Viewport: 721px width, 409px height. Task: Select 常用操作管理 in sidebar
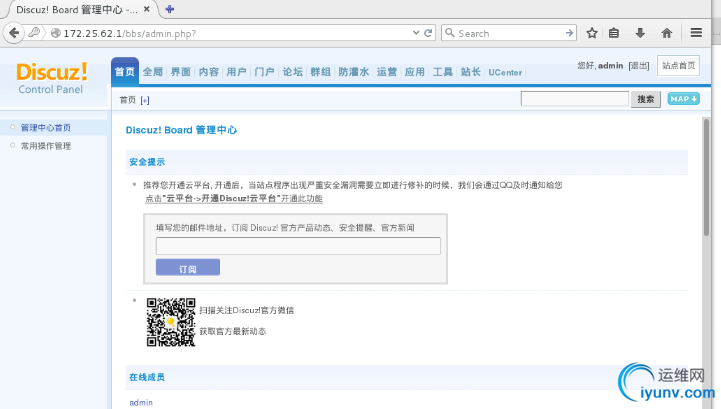(46, 146)
